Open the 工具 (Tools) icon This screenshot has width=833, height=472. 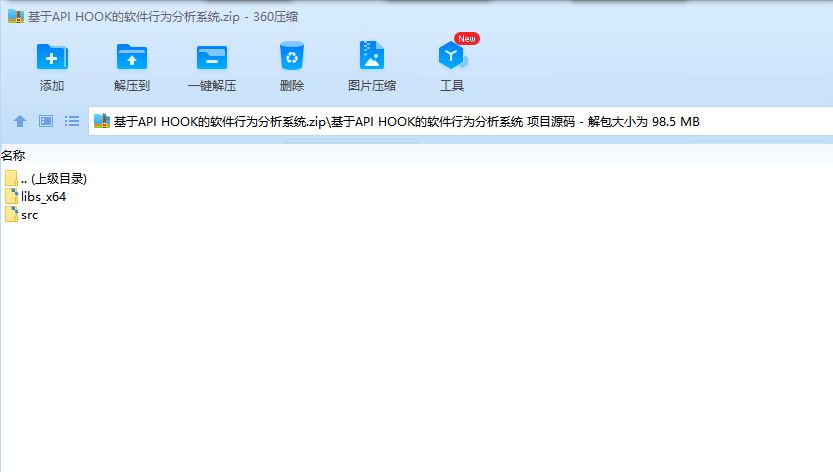coord(452,55)
